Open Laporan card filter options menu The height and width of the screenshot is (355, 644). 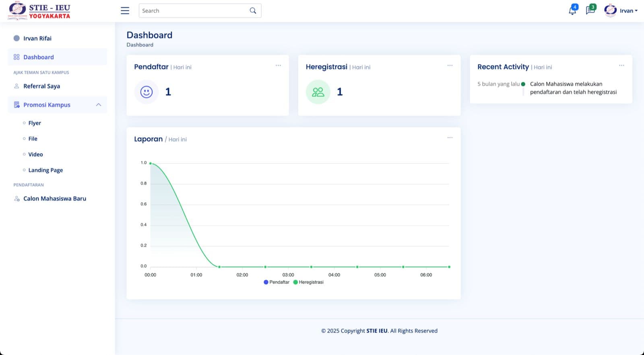pyautogui.click(x=450, y=138)
